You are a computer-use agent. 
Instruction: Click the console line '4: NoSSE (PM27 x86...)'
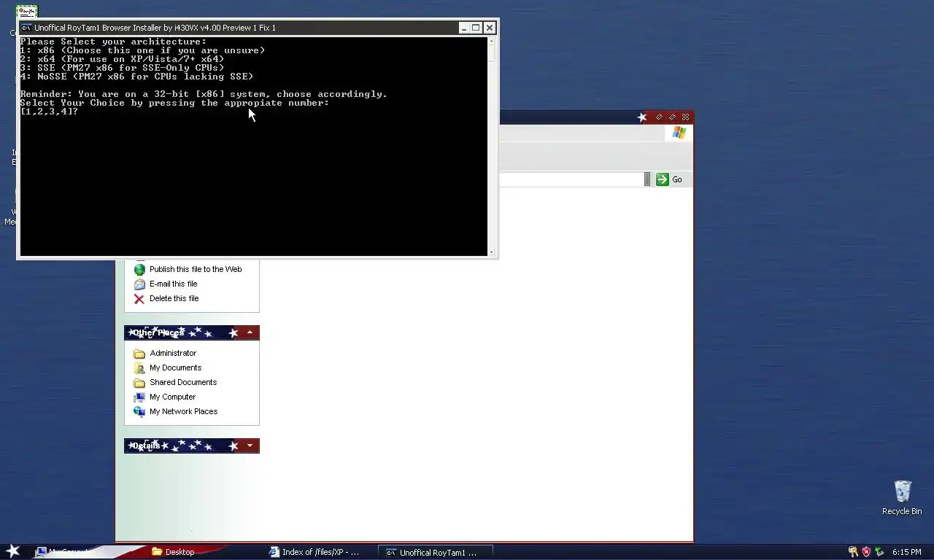pyautogui.click(x=136, y=77)
